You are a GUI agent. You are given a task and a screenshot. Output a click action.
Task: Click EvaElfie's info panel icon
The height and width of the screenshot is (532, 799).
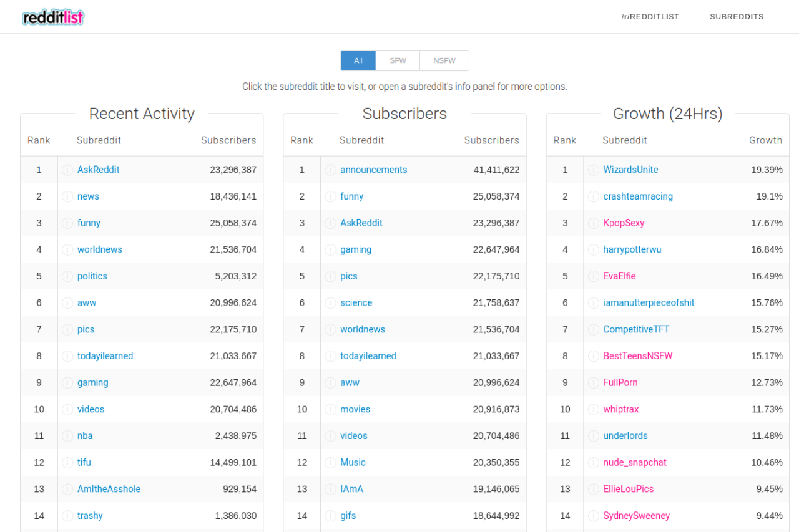(593, 276)
